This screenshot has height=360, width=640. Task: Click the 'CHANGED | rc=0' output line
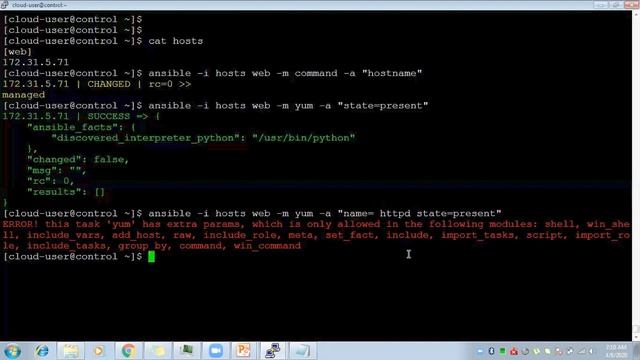click(x=97, y=84)
